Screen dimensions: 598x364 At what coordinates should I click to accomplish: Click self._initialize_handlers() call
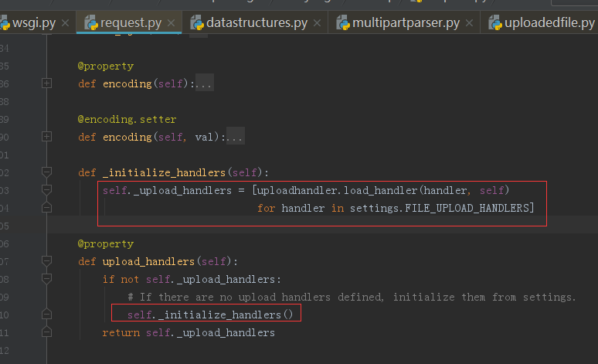pos(210,315)
